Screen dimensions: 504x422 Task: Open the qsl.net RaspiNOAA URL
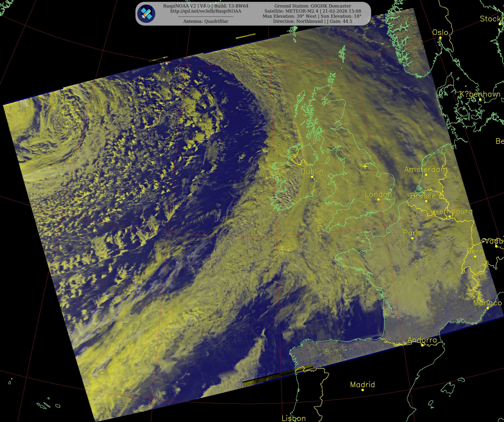(206, 11)
